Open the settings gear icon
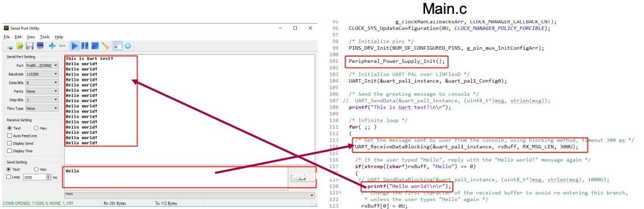This screenshot has height=209, width=644. pyautogui.click(x=128, y=46)
